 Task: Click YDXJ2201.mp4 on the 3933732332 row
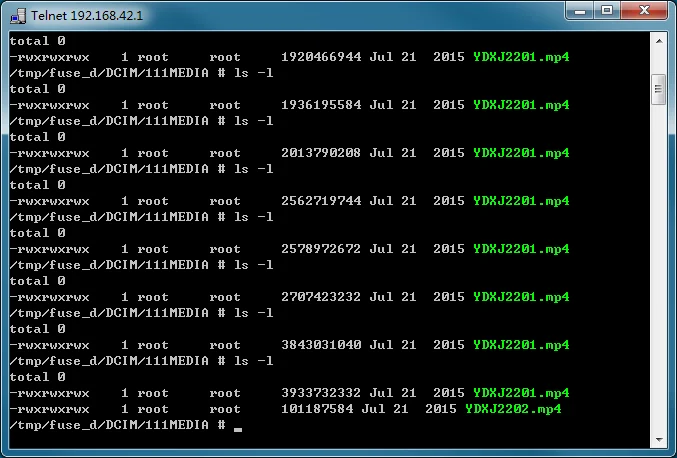pos(521,392)
